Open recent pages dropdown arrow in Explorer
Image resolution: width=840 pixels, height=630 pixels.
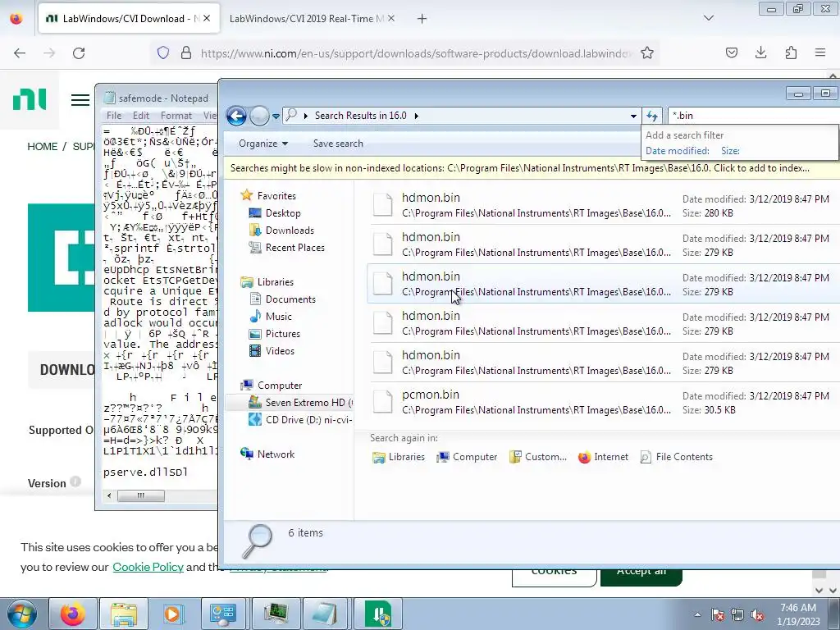coord(276,116)
